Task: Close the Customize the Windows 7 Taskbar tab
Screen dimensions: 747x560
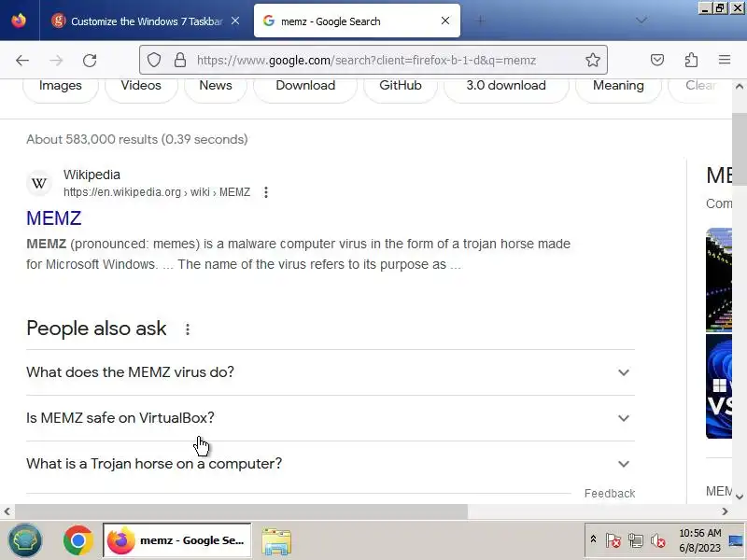Action: pos(235,21)
